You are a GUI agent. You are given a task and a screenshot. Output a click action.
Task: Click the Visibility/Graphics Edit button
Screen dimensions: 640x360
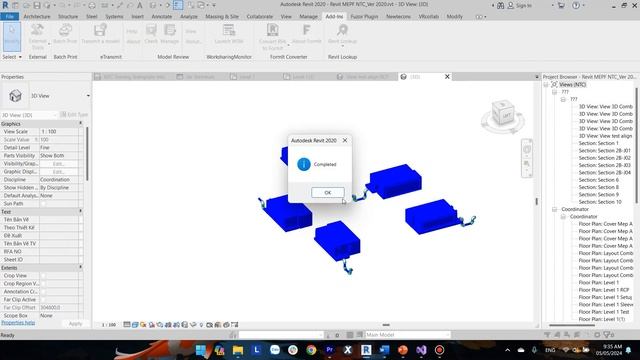59,164
